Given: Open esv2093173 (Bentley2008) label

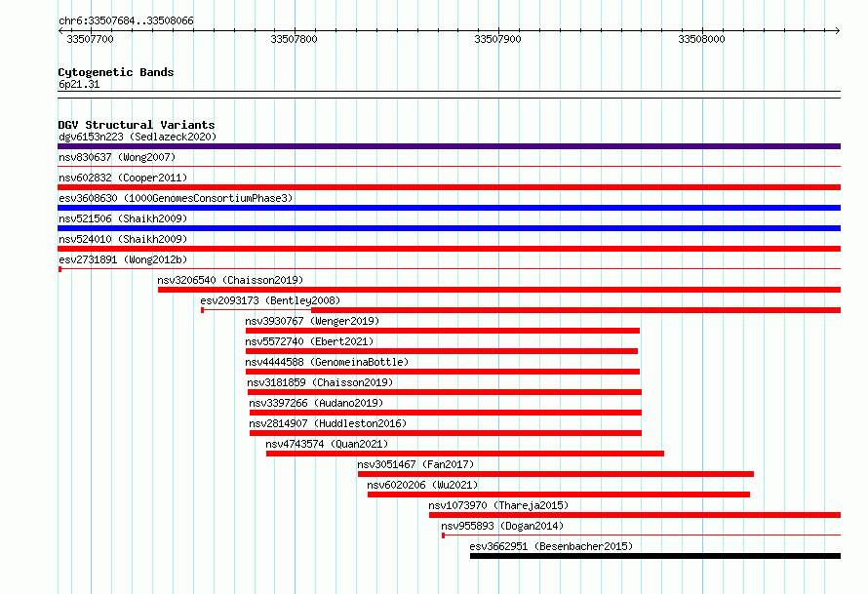Looking at the screenshot, I should coord(270,300).
